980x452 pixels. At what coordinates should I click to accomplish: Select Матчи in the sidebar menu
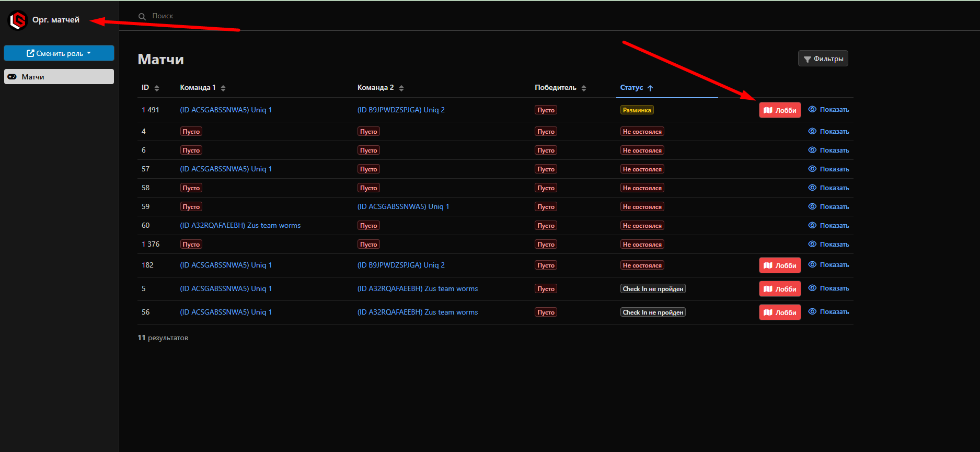coord(59,77)
